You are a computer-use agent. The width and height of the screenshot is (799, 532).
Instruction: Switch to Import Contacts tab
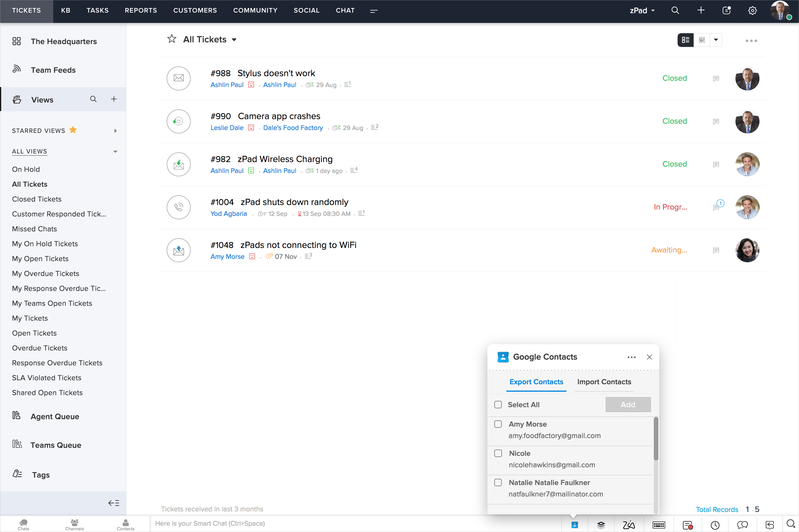(604, 382)
